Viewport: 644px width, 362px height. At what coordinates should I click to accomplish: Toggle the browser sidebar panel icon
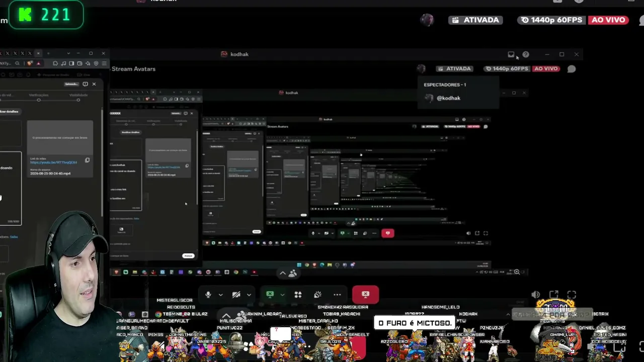pyautogui.click(x=71, y=63)
